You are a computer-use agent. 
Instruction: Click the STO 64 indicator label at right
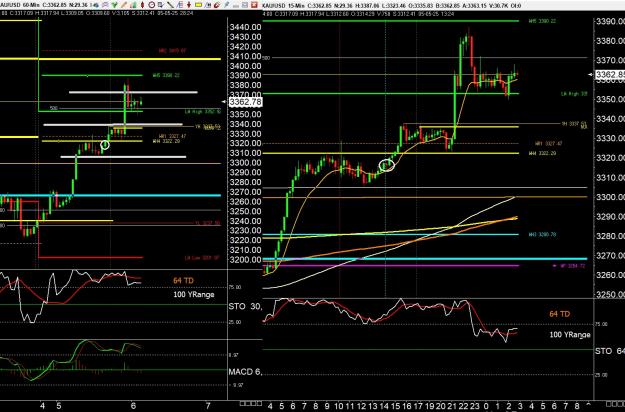[x=610, y=351]
